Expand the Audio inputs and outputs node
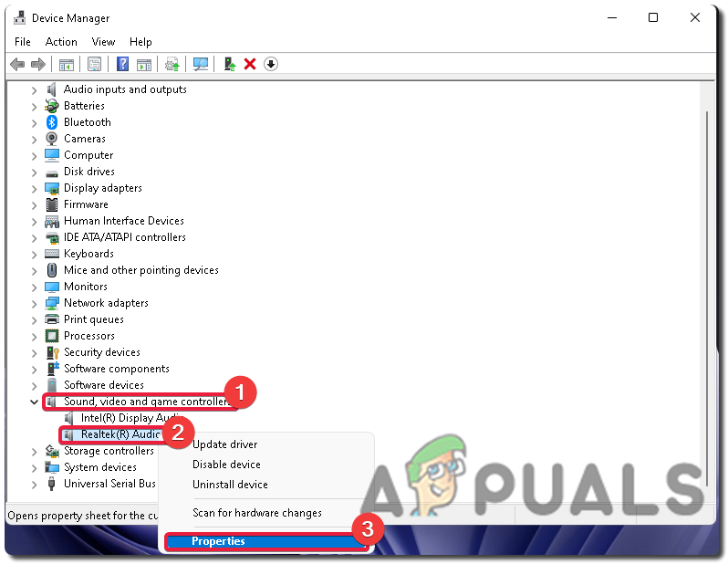 34,89
